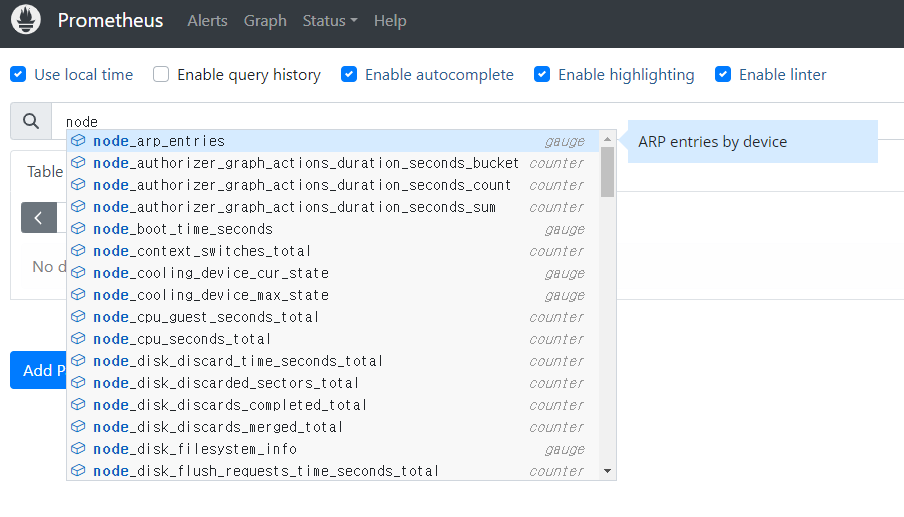
Task: Click the Prometheus brand title
Action: point(110,20)
